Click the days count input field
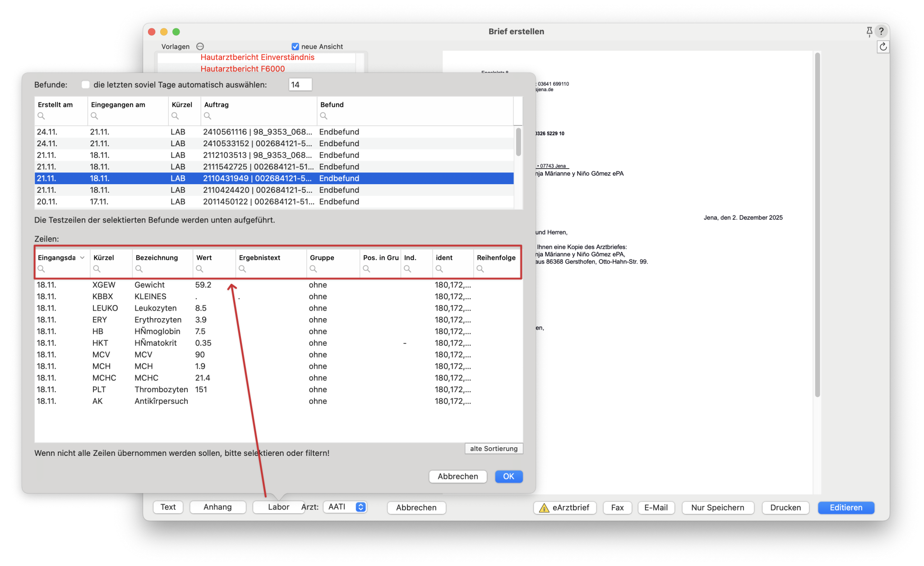The image size is (924, 566). pos(300,84)
